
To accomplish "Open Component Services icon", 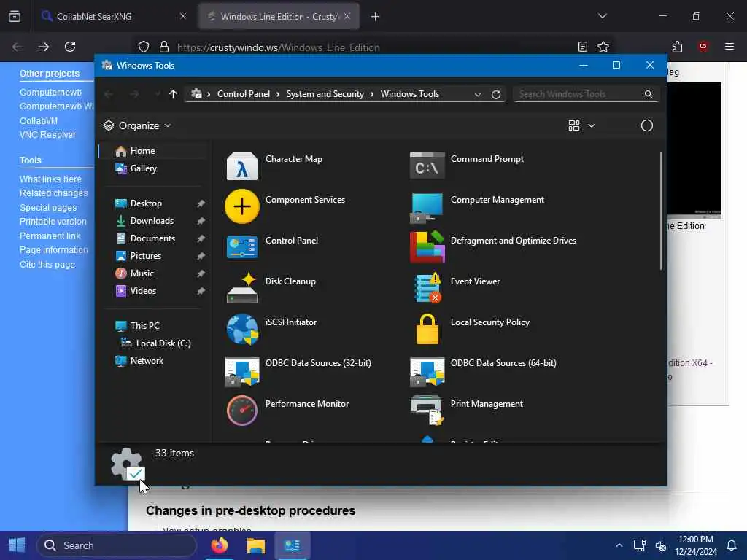I will click(x=242, y=206).
